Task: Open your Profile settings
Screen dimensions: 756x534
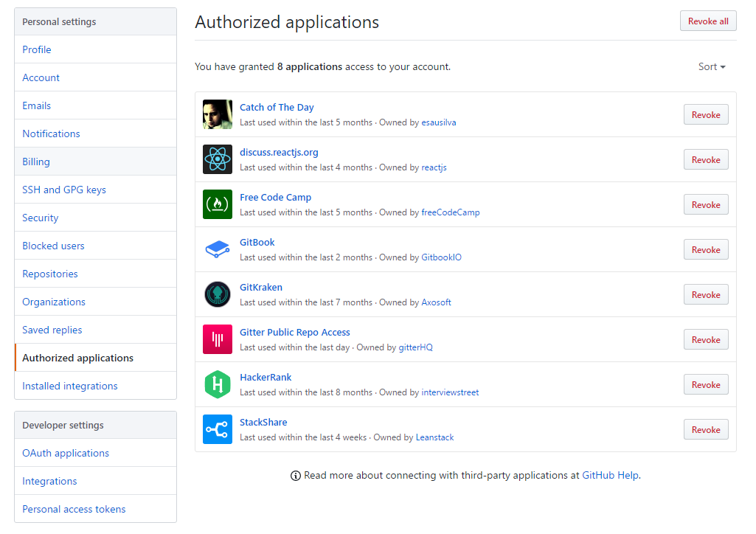Action: [x=36, y=49]
